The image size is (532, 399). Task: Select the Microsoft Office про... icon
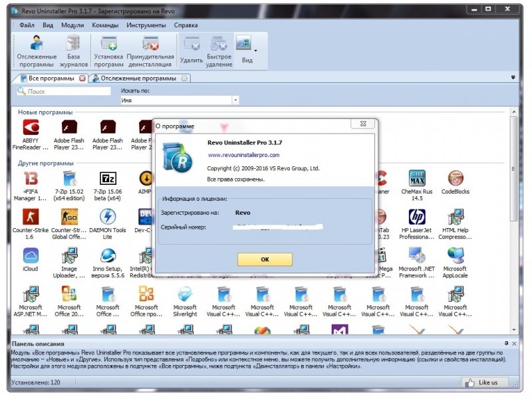[x=146, y=302]
